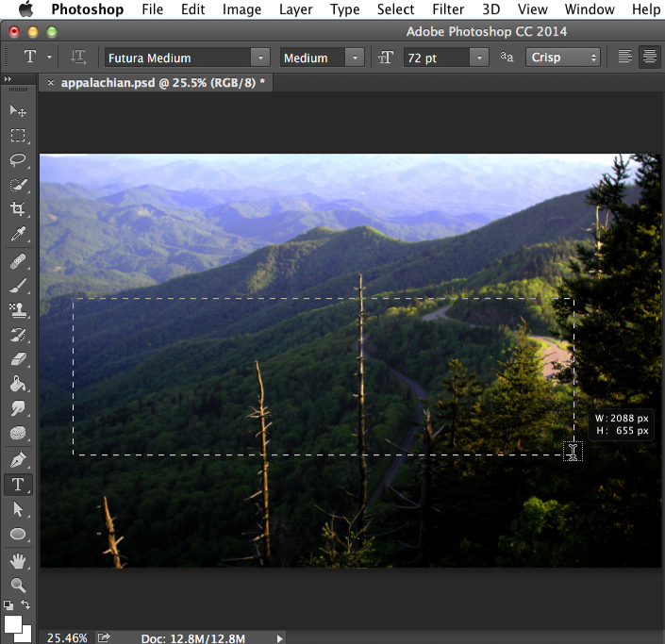Open the Apple menu
Screen dimensions: 665x644
click(25, 8)
